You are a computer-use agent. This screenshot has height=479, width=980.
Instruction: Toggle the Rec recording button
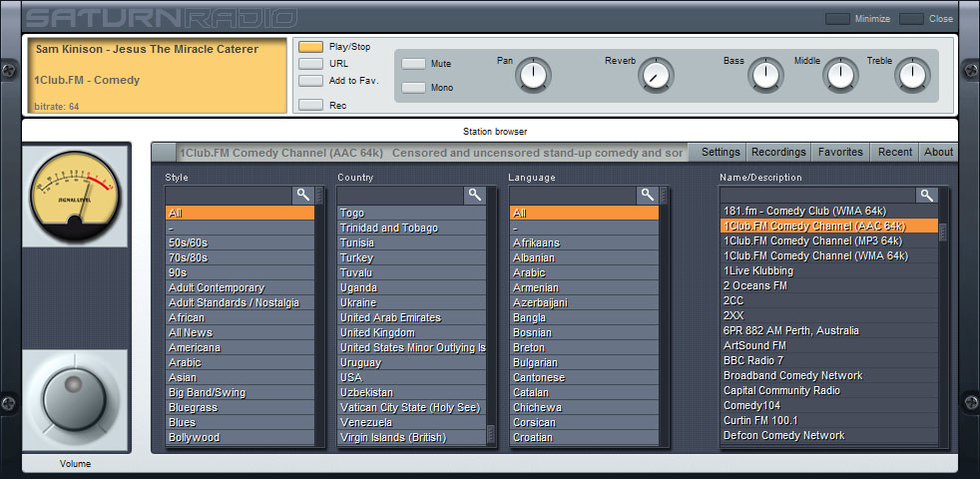click(x=310, y=105)
